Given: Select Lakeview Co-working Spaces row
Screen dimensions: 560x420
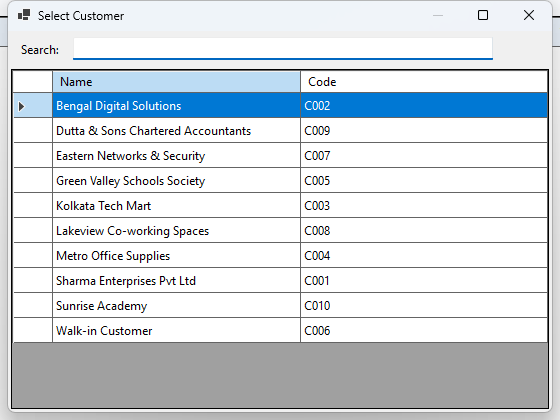Looking at the screenshot, I should [280, 231].
